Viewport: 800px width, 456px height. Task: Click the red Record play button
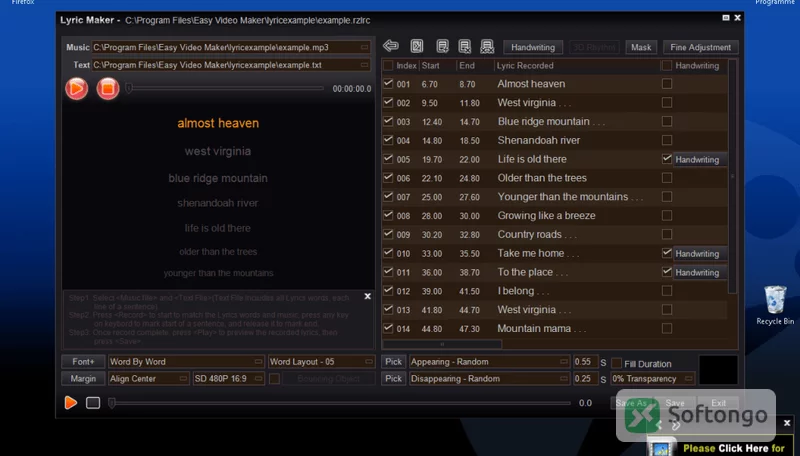tap(77, 88)
